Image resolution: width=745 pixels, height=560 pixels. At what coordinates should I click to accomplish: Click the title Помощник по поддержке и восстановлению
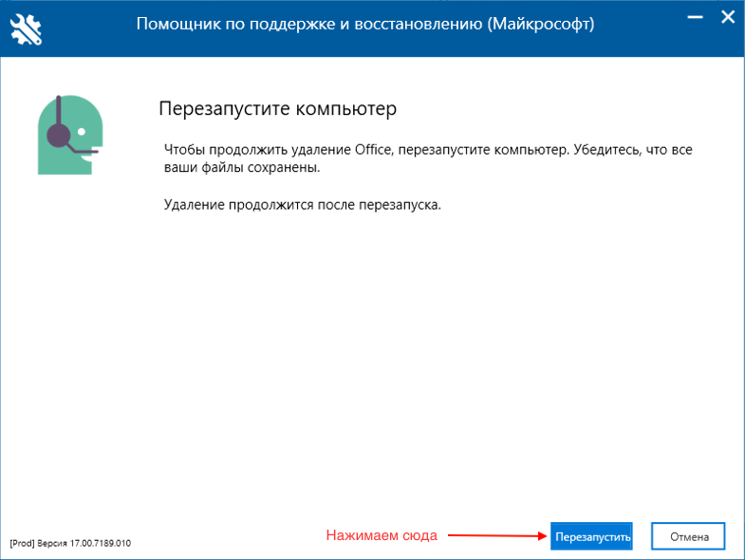pyautogui.click(x=364, y=24)
